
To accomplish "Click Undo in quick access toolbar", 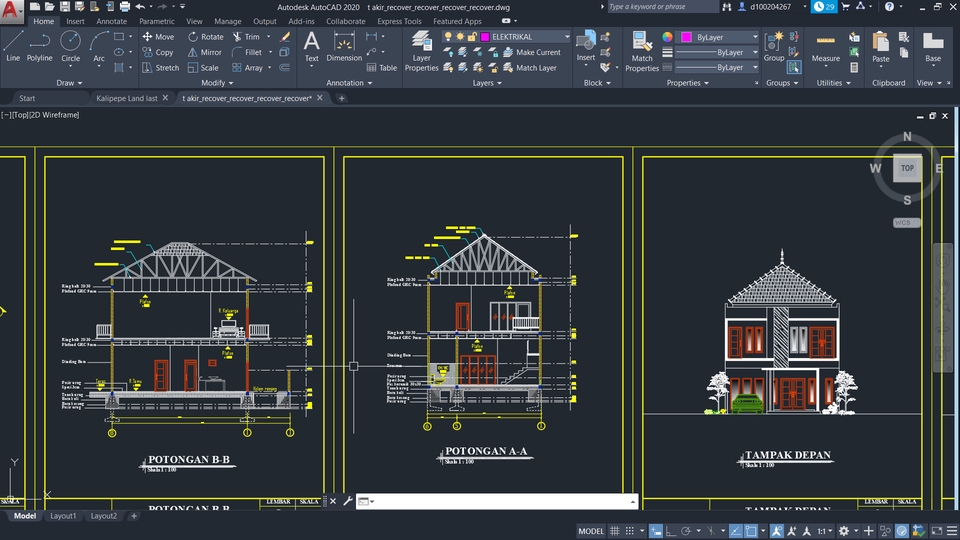I will point(140,6).
